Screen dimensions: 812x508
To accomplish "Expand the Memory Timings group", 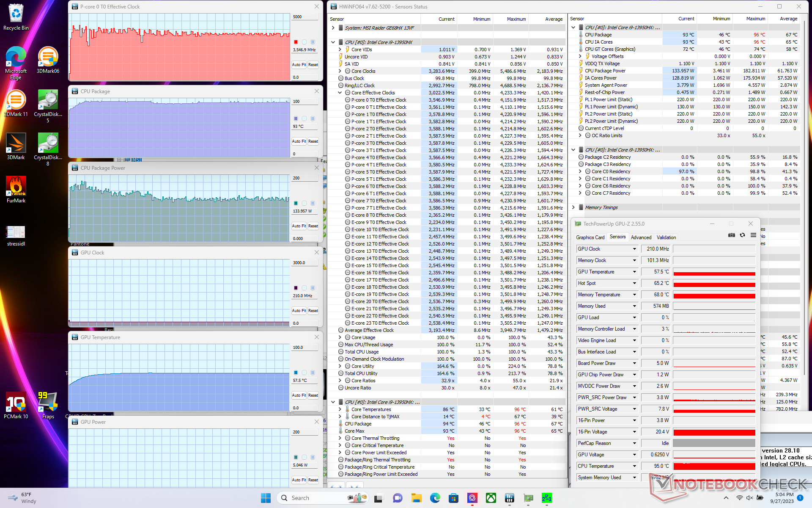I will click(573, 207).
